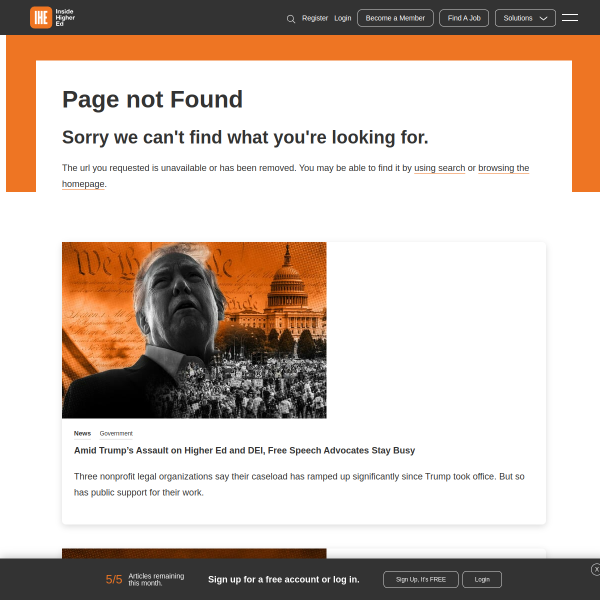Open the hamburger menu icon
Screen dimensions: 600x600
pos(570,18)
